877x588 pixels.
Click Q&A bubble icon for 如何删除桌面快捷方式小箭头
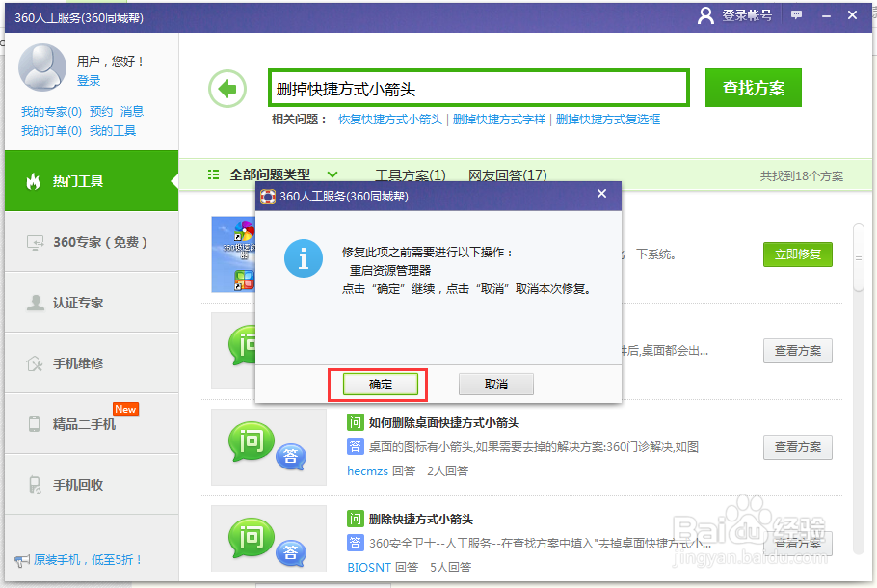pyautogui.click(x=268, y=446)
